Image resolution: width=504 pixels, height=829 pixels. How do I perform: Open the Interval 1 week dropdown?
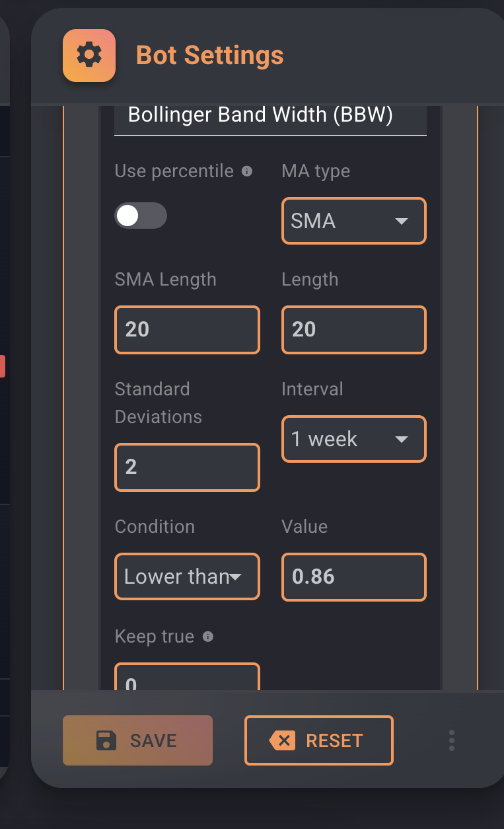(x=354, y=439)
